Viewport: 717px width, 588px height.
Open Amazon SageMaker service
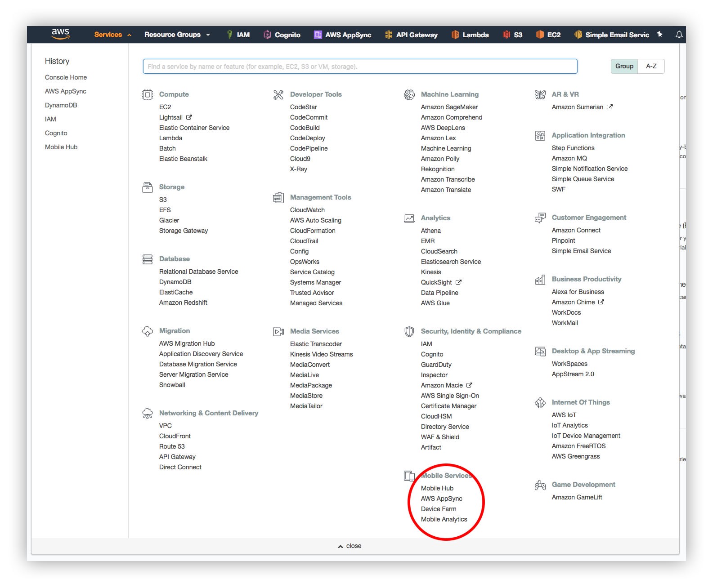(x=449, y=107)
